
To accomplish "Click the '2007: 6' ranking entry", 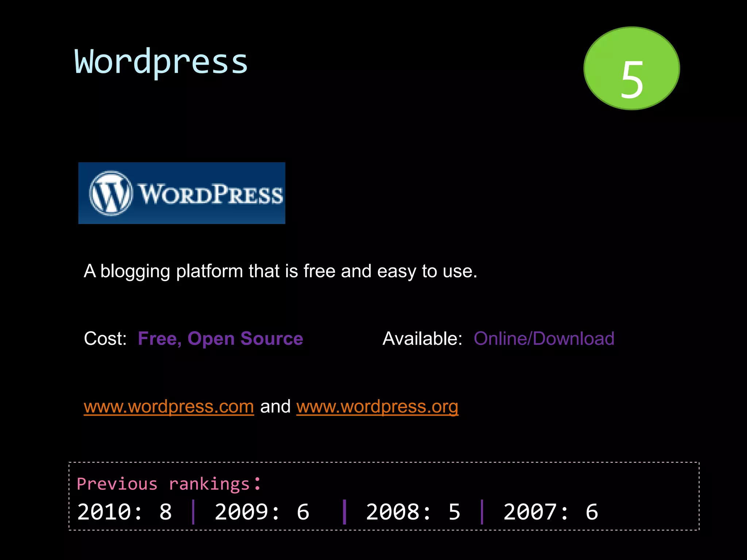I will click(x=551, y=512).
